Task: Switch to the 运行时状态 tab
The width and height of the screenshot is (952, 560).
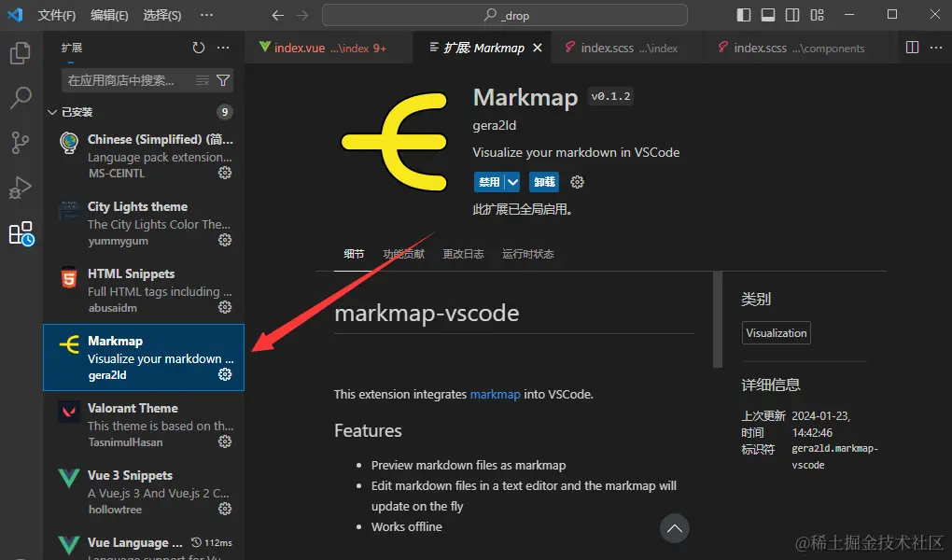Action: click(x=527, y=252)
